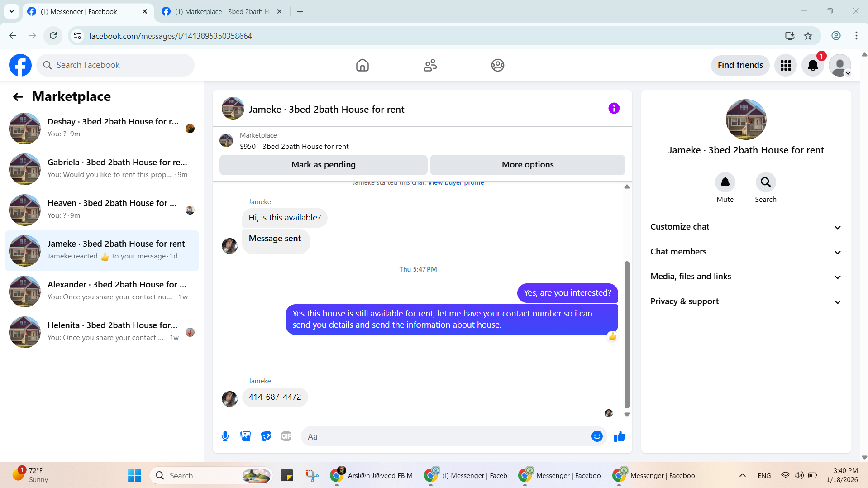Screen dimensions: 868x488
Task: Click the Search Facebook field
Action: 115,65
